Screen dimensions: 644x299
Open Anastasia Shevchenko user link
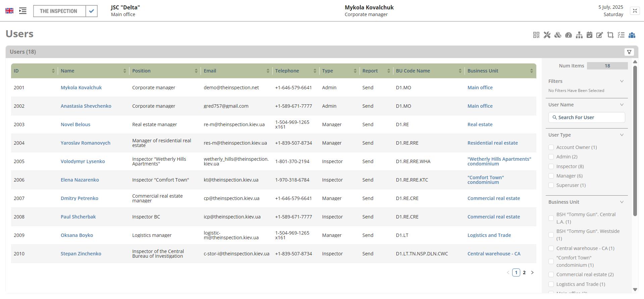[x=86, y=106]
